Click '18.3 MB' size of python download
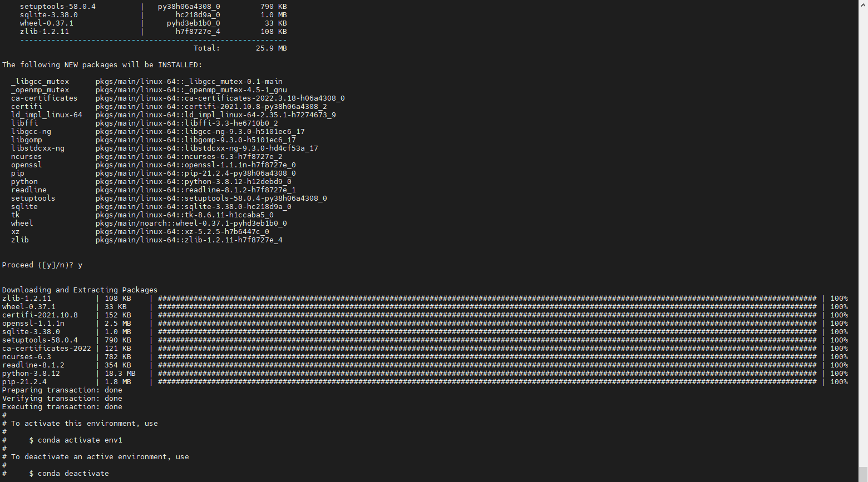This screenshot has height=482, width=868. pos(120,374)
